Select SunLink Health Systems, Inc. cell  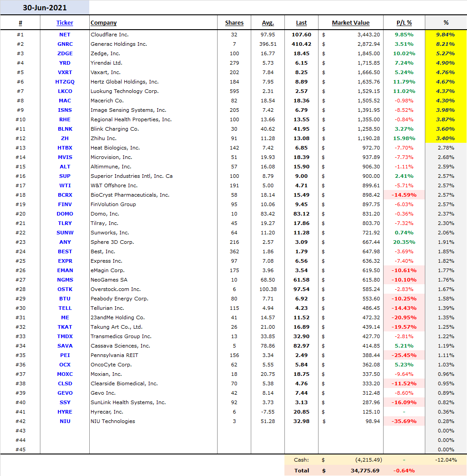(x=153, y=402)
